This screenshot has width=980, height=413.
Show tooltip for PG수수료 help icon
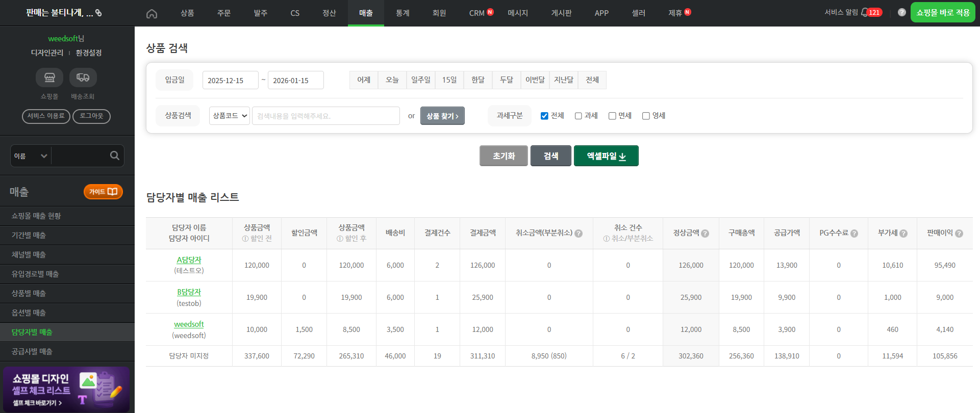854,234
